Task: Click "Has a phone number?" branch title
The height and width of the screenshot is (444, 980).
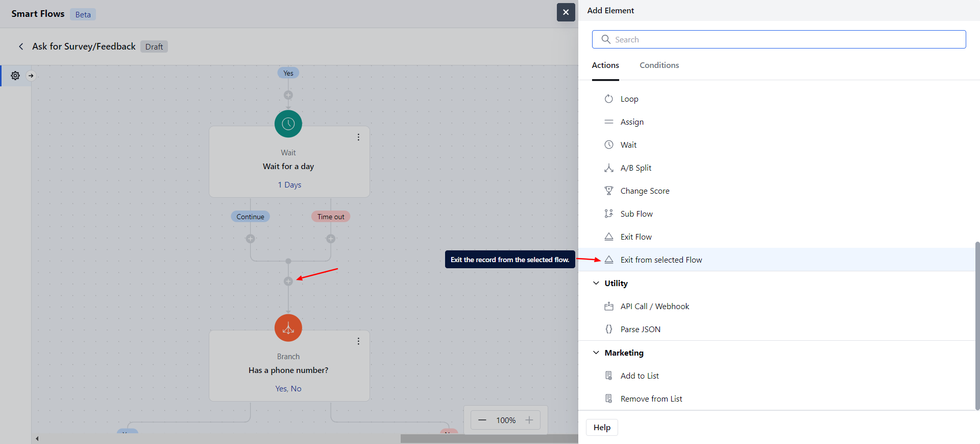Action: pyautogui.click(x=288, y=370)
